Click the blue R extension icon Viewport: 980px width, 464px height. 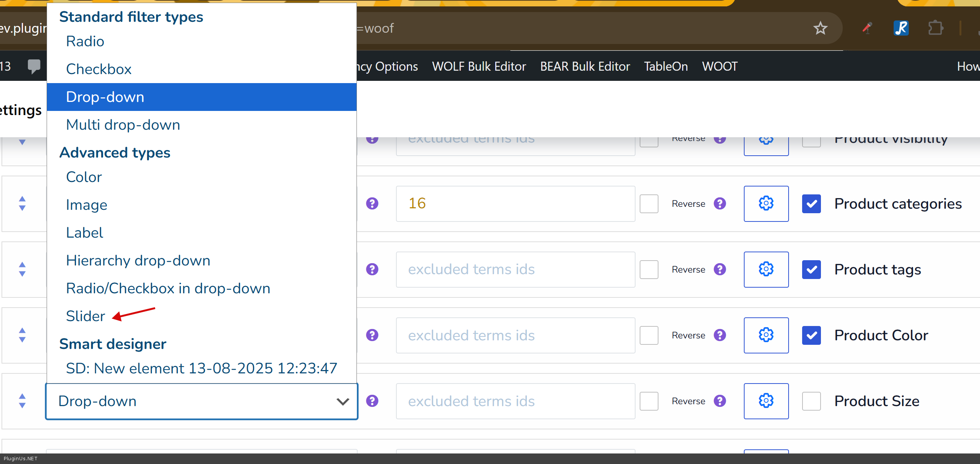901,28
